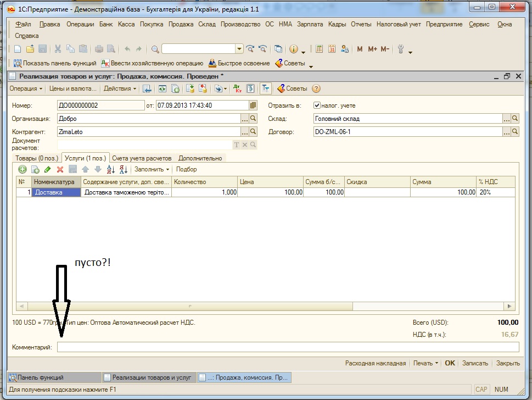Click into the Комментарий input field

pos(288,347)
